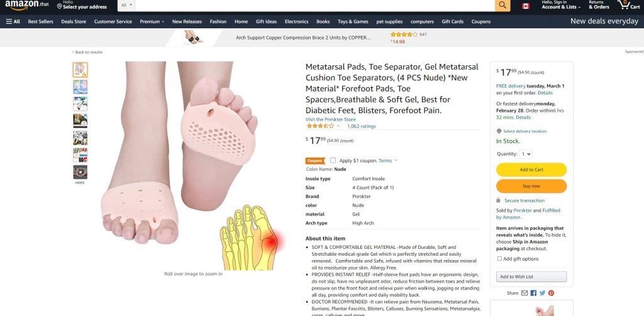Screen dimensions: 644x316
Task: Click the yellow Add to Cart button
Action: click(x=531, y=170)
